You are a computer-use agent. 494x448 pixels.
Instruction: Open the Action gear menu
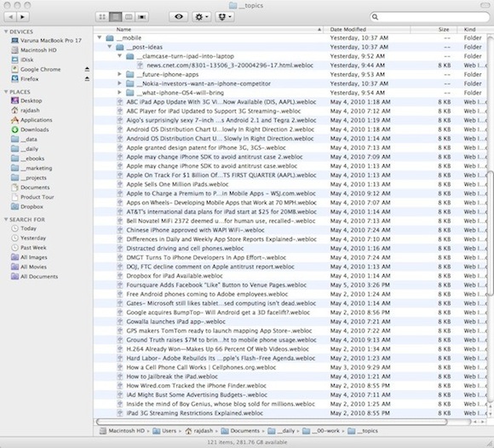202,17
